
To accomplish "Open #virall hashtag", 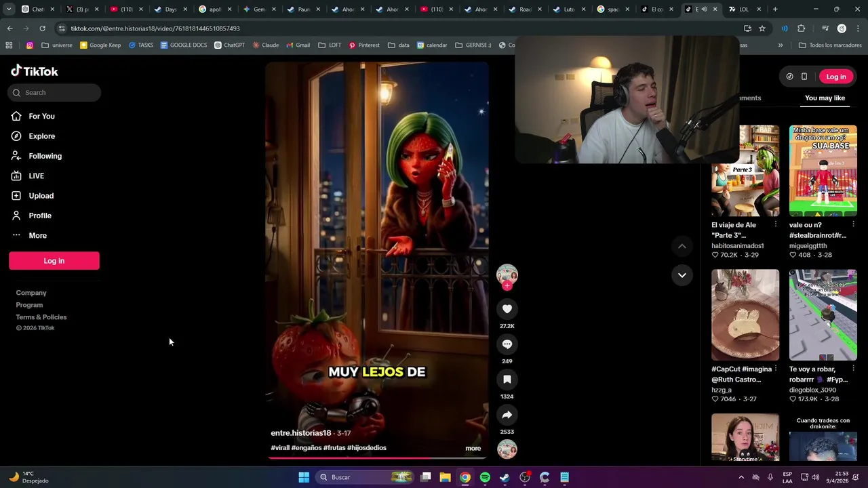I will (x=280, y=448).
